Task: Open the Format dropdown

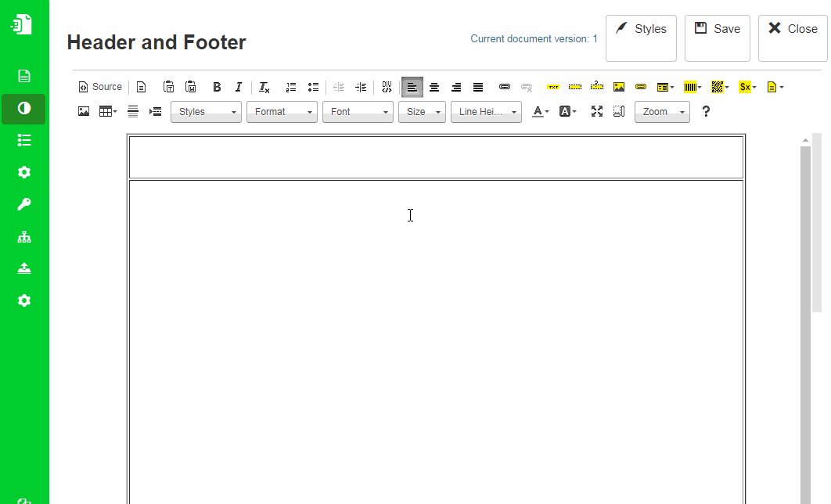Action: pyautogui.click(x=282, y=111)
